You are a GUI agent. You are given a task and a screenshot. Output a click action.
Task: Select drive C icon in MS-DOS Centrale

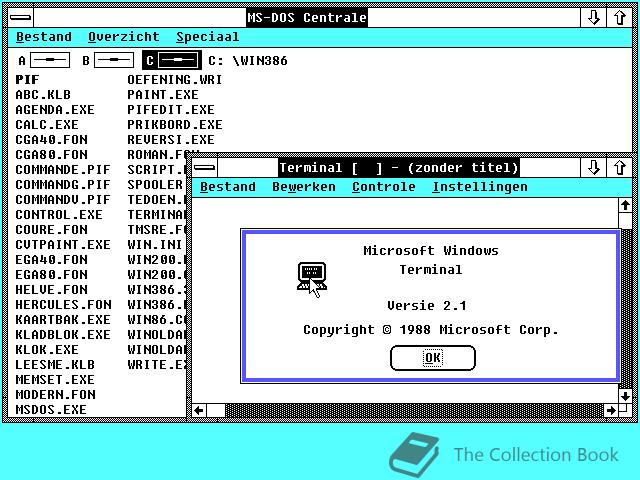(172, 60)
